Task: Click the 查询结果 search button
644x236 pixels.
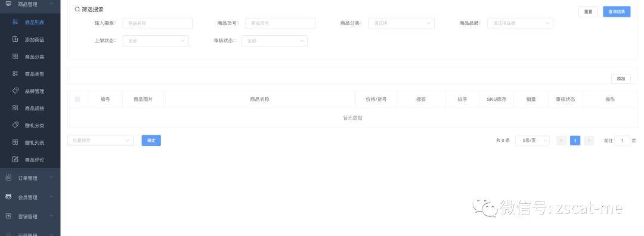Action: (617, 11)
